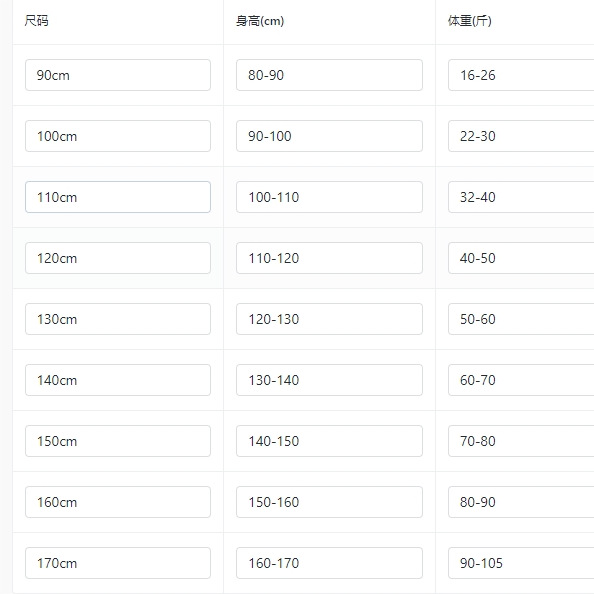Edit the 160cm size field
Screen dimensions: 594x594
pyautogui.click(x=118, y=502)
